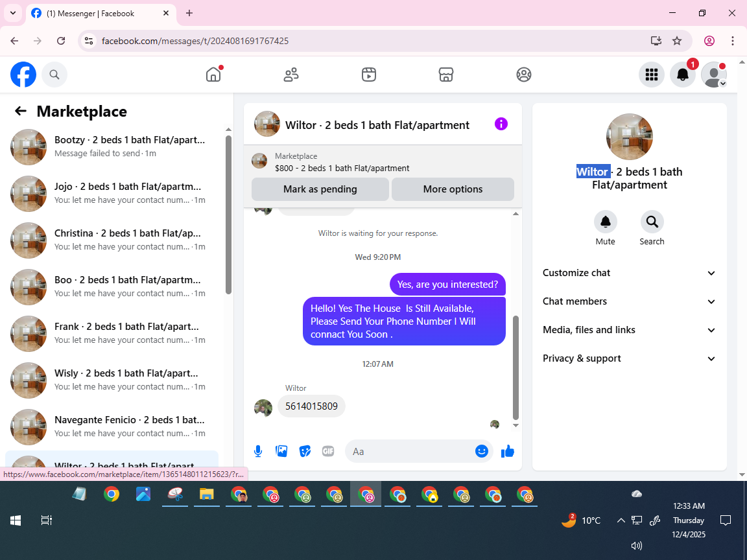Open the Windows Start menu
The image size is (747, 560).
[16, 520]
